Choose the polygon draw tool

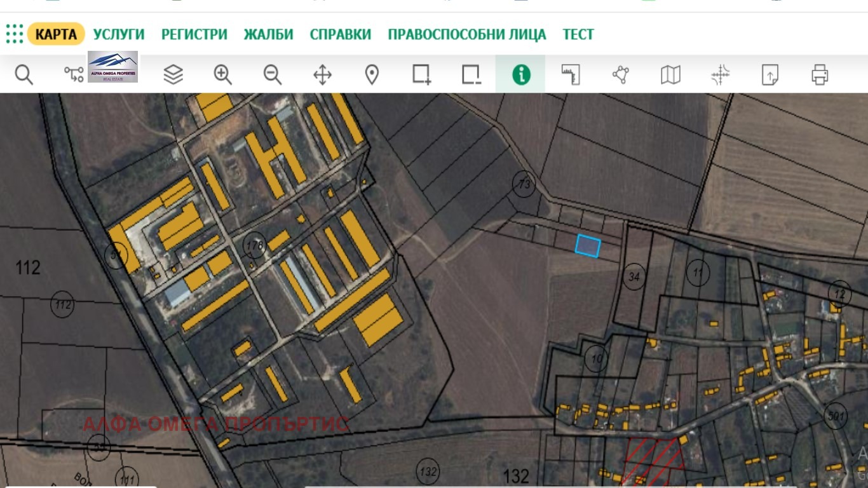tap(620, 75)
